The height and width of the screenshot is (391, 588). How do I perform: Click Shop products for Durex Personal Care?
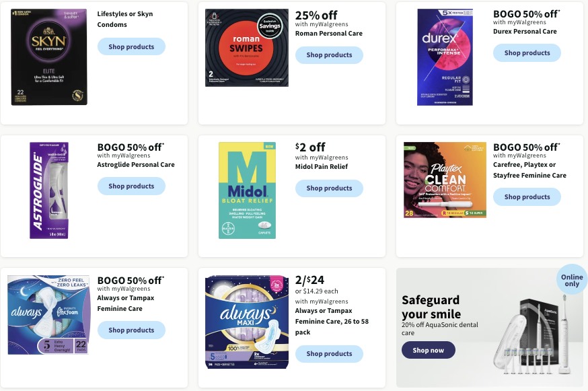tap(527, 52)
